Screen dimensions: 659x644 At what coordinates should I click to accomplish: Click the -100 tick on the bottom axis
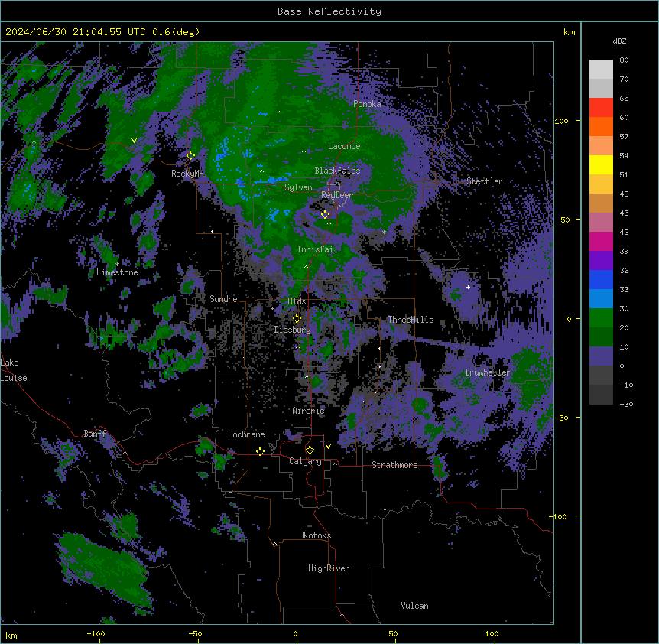96,633
